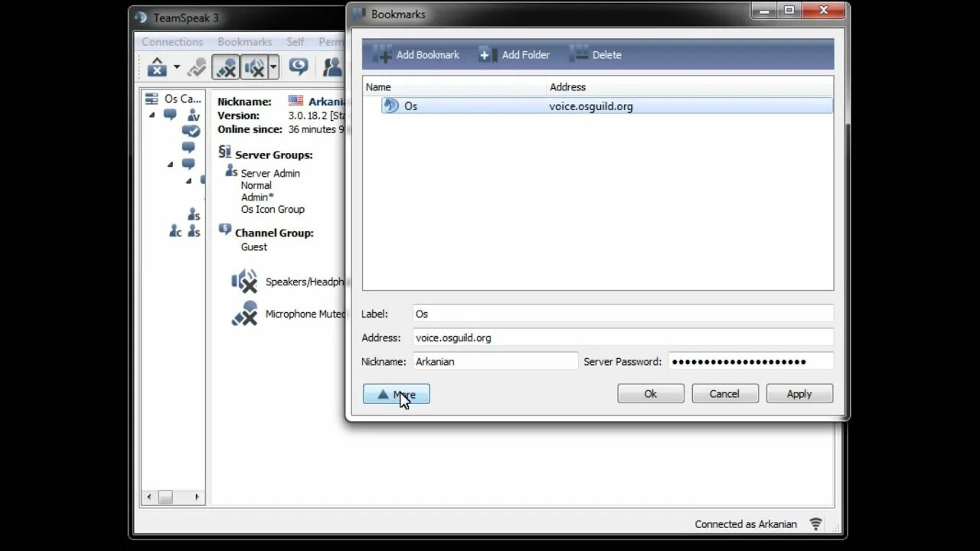Select the Guest channel group text
Viewport: 980px width, 551px height.
pos(254,247)
